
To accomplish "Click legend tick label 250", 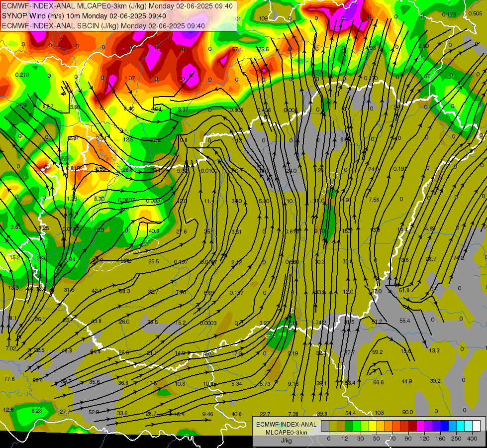I will tap(456, 439).
